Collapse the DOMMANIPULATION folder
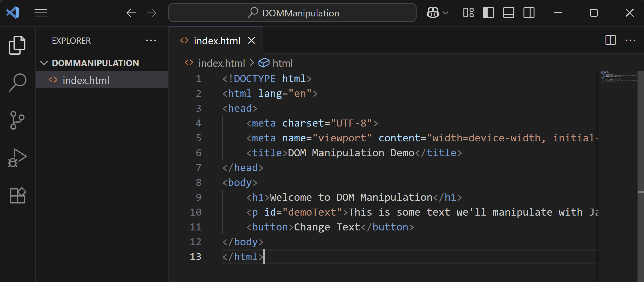The image size is (644, 282). tap(44, 63)
